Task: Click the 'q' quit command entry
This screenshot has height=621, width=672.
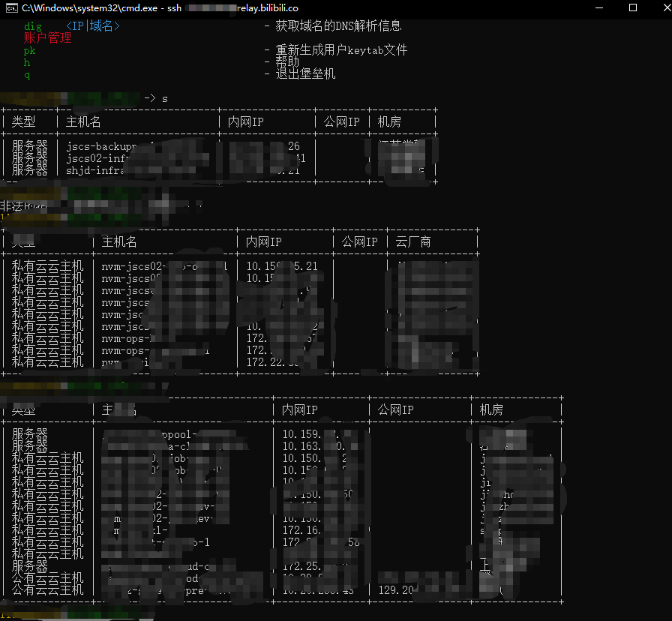Action: point(27,74)
